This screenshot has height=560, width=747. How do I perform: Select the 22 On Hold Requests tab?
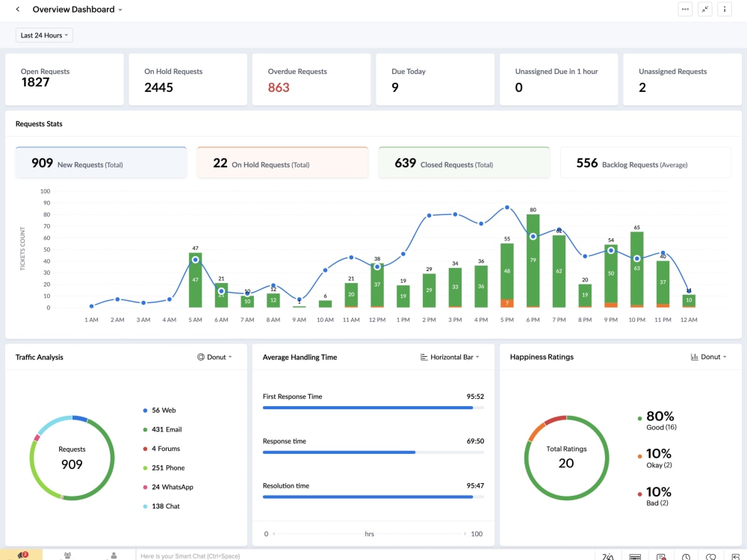coord(282,162)
